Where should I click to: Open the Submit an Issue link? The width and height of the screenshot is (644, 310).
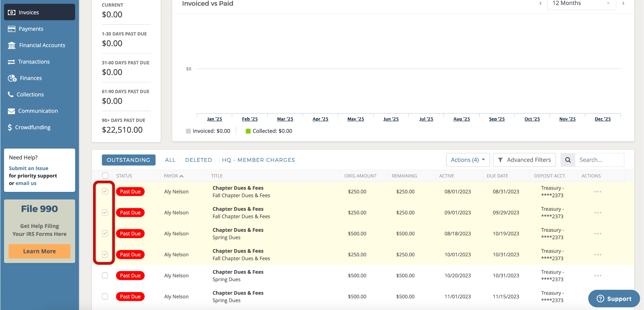pyautogui.click(x=29, y=168)
